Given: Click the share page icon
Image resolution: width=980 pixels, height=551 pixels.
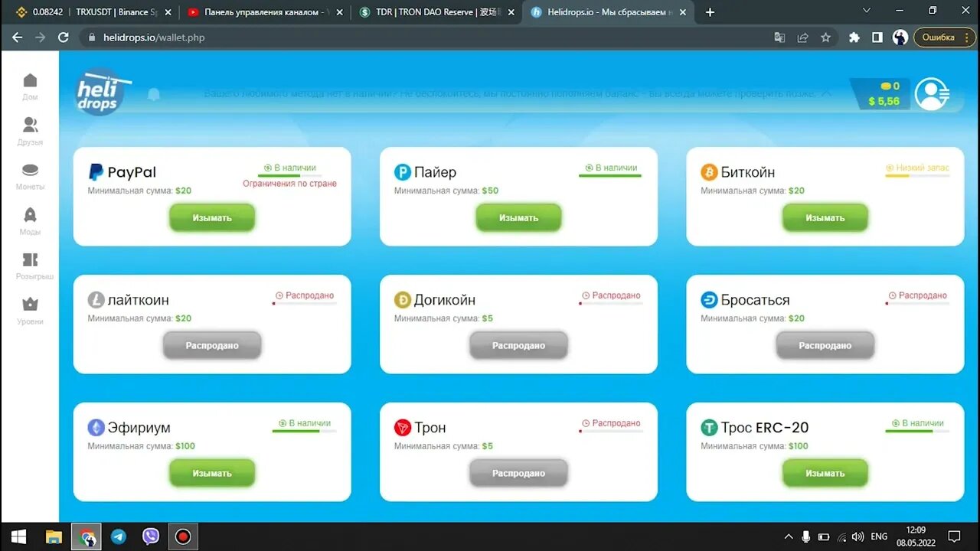Looking at the screenshot, I should click(x=802, y=37).
